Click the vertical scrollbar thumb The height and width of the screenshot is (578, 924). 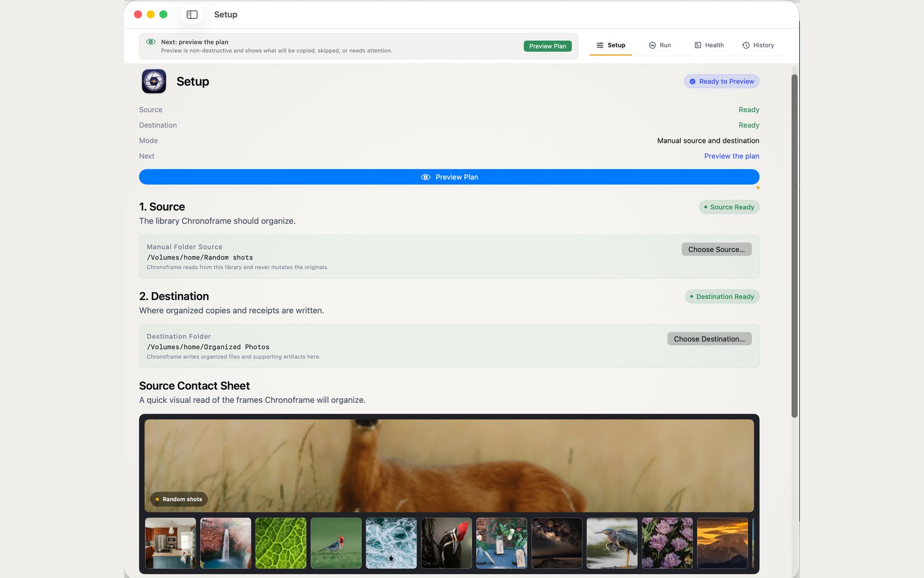[x=794, y=246]
